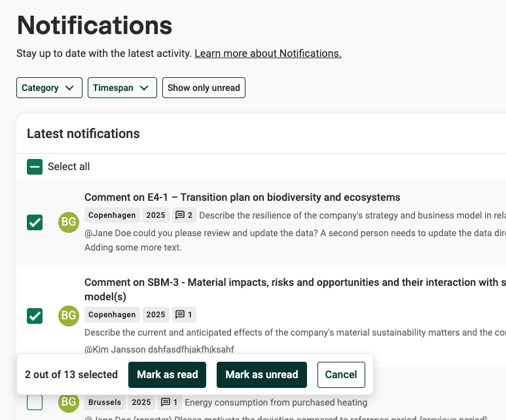Viewport: 506px width, 420px height.
Task: Click Mark as read button
Action: click(x=167, y=375)
